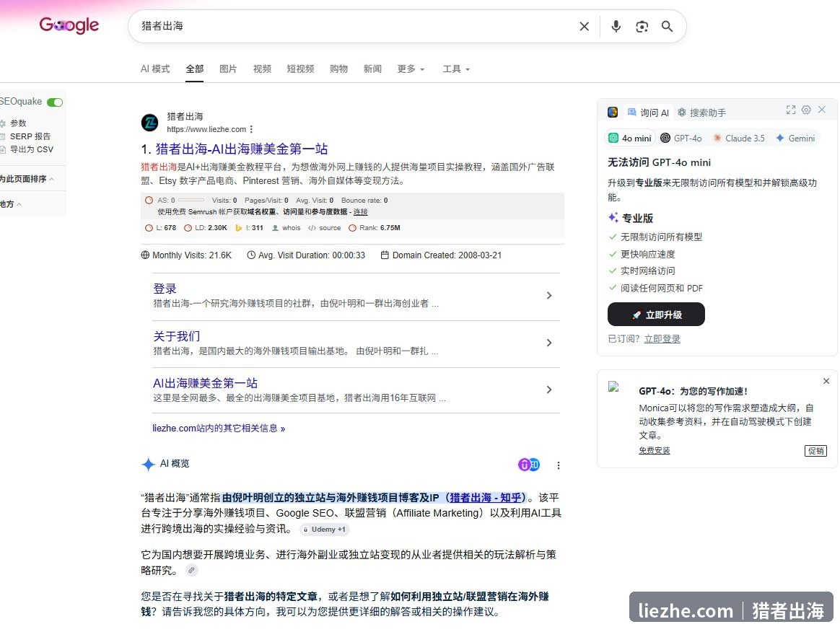Switch to AI 模式 tab
This screenshot has height=632, width=840.
[155, 69]
